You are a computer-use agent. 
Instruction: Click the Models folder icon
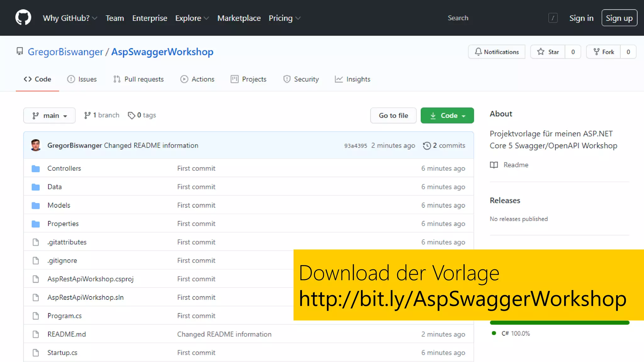(36, 206)
